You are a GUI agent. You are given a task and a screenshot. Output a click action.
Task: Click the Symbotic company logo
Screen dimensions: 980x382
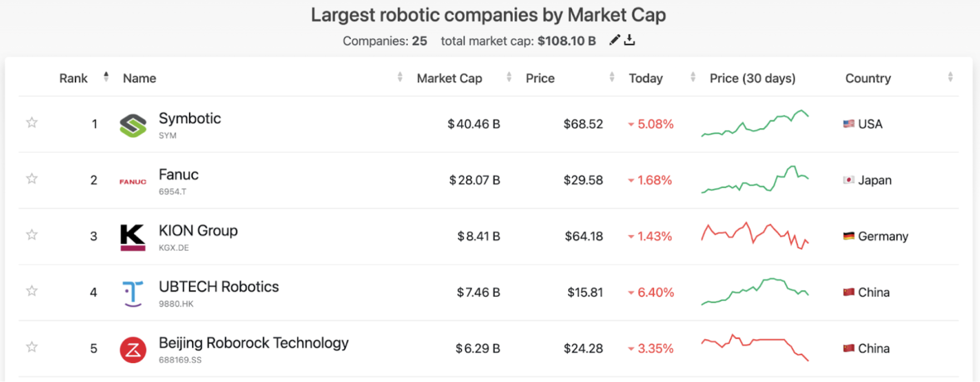(x=133, y=125)
